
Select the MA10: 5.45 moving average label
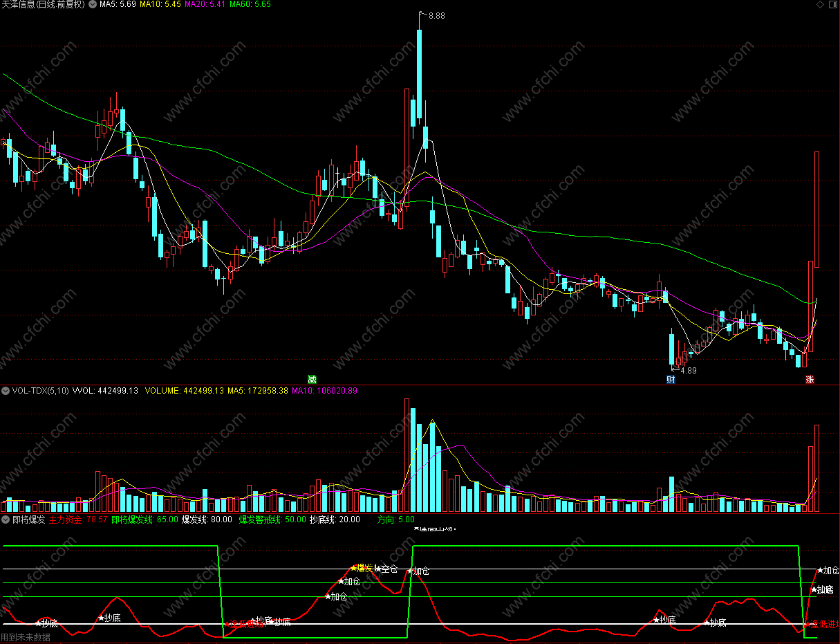[160, 5]
